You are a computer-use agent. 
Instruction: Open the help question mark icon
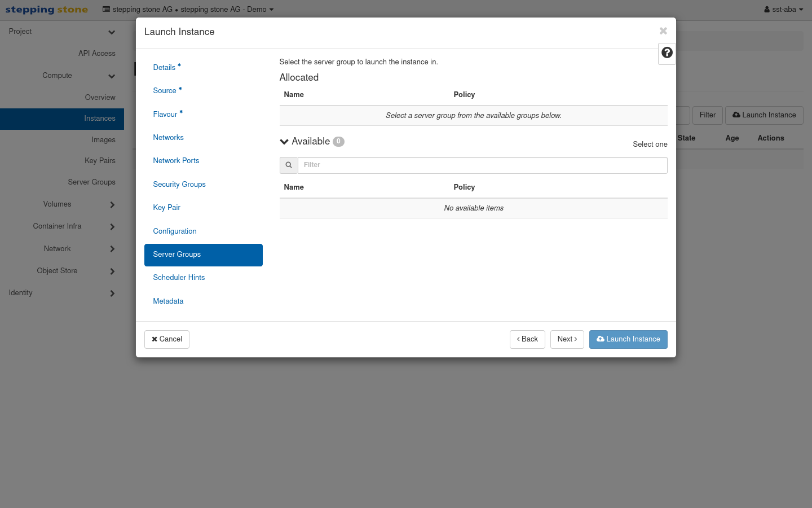(667, 52)
